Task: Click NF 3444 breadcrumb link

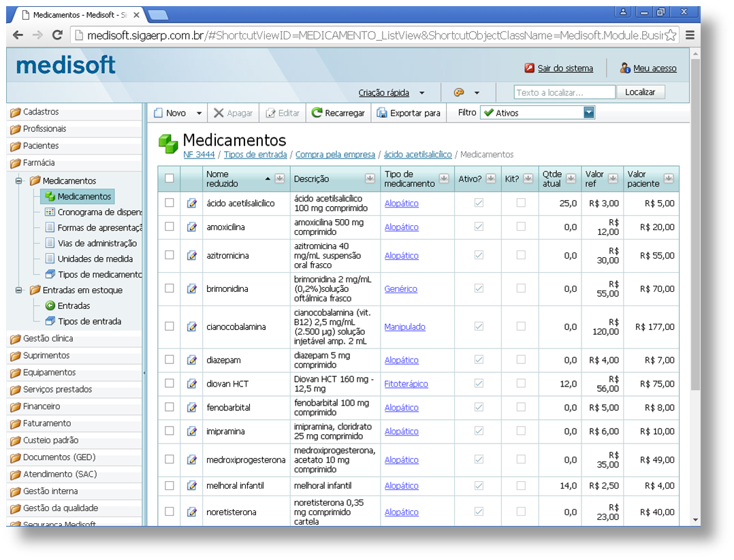Action: click(199, 154)
